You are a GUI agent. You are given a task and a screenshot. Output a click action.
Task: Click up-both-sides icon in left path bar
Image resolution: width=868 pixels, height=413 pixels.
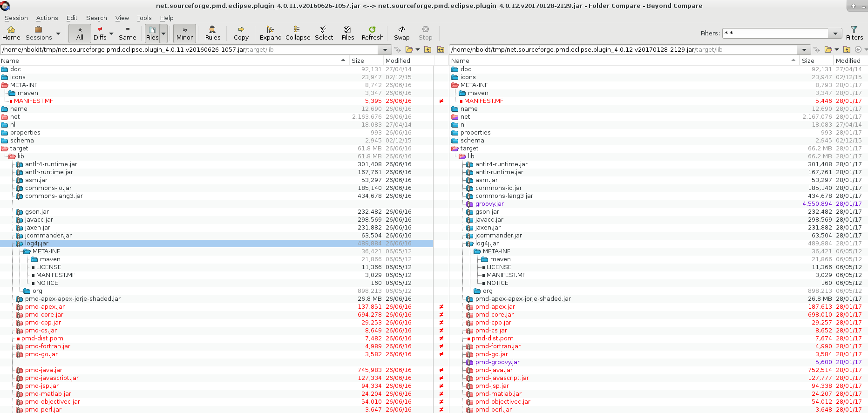(441, 49)
